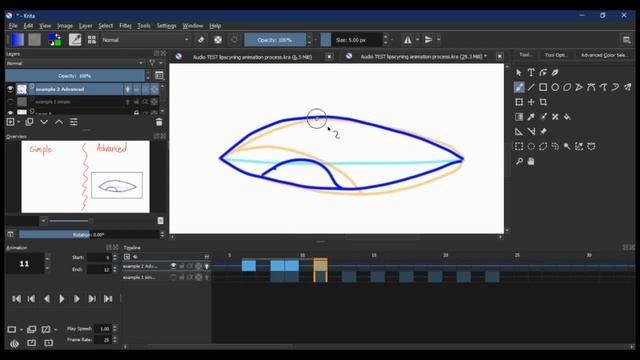Open the Layer menu
640x360 pixels.
click(85, 26)
